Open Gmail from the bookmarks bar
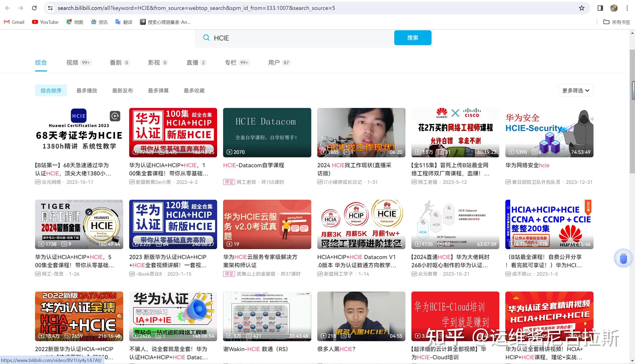This screenshot has height=364, width=635. [x=14, y=22]
